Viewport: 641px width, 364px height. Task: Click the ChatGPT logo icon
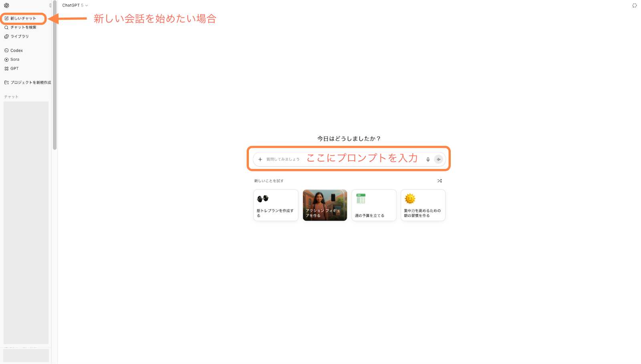[7, 6]
